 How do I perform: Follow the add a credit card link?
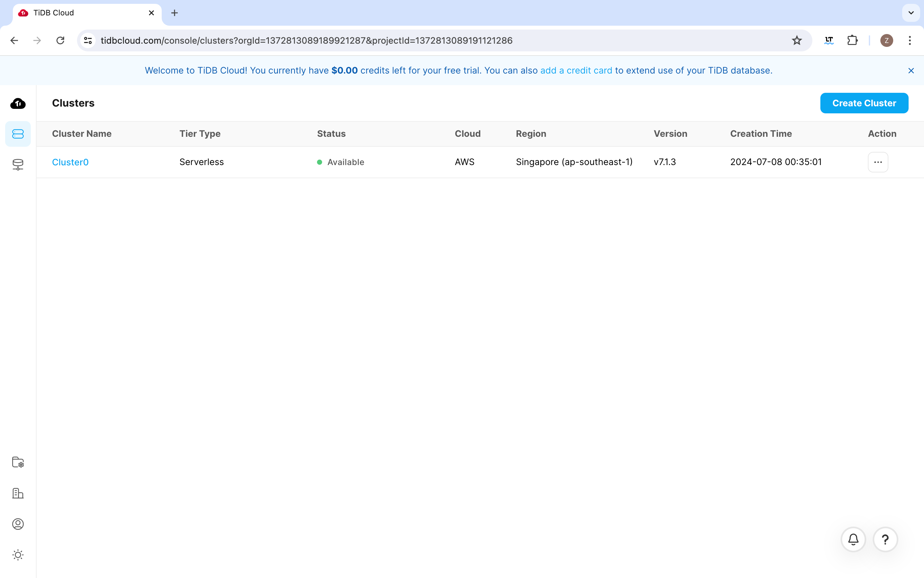[576, 71]
